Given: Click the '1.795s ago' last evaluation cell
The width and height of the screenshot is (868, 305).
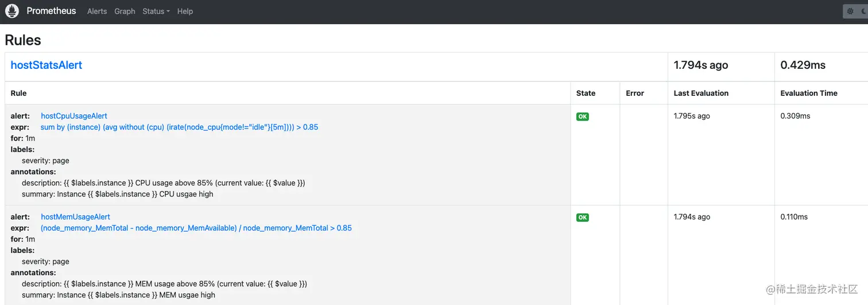Looking at the screenshot, I should pyautogui.click(x=692, y=116).
